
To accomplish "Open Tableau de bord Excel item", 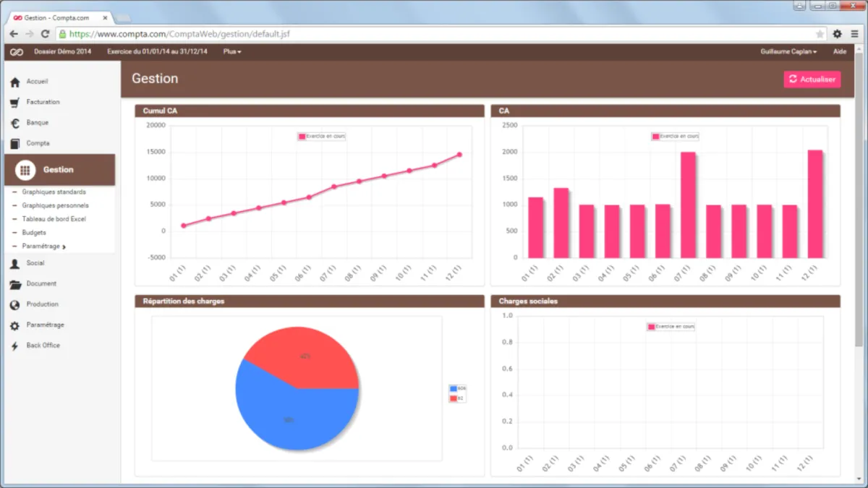I will pyautogui.click(x=54, y=219).
